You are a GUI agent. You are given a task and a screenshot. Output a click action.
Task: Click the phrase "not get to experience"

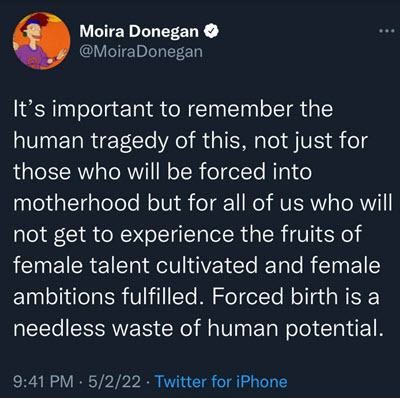tap(124, 235)
